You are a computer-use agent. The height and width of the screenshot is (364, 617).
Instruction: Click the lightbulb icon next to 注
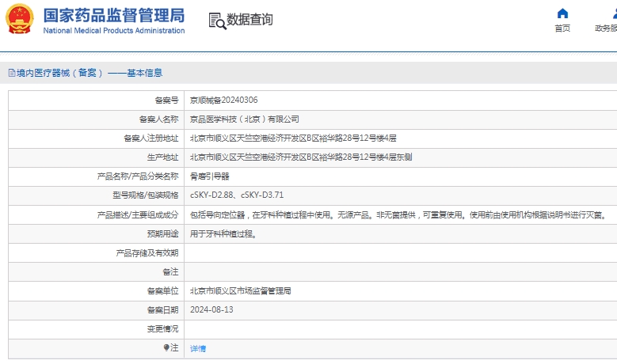[166, 347]
